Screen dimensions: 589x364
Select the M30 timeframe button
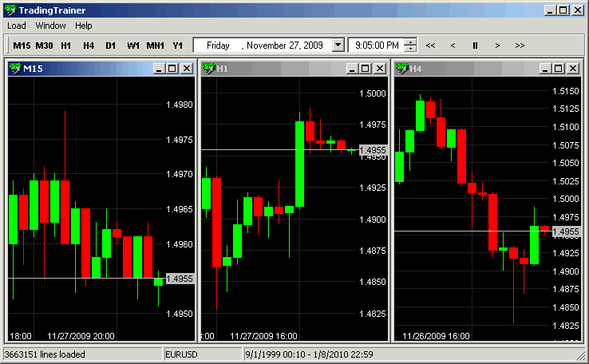point(44,45)
